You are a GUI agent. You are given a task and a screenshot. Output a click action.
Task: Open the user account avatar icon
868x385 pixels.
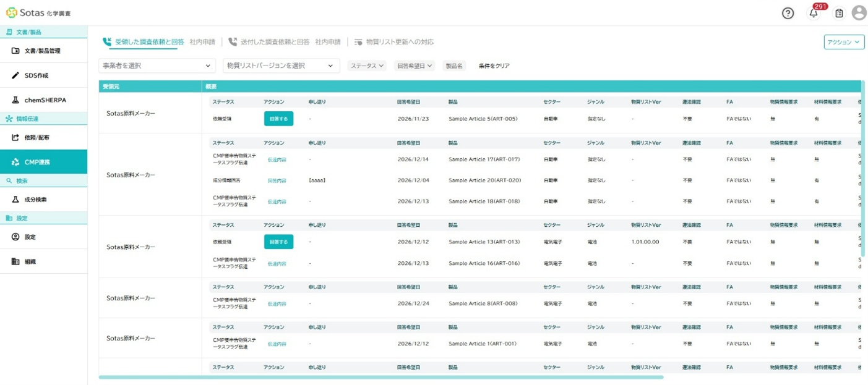click(859, 13)
